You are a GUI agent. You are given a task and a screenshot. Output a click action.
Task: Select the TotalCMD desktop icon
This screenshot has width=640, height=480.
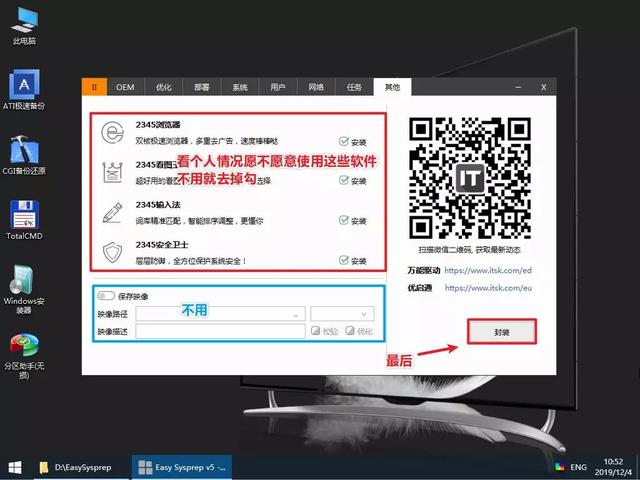tap(24, 220)
